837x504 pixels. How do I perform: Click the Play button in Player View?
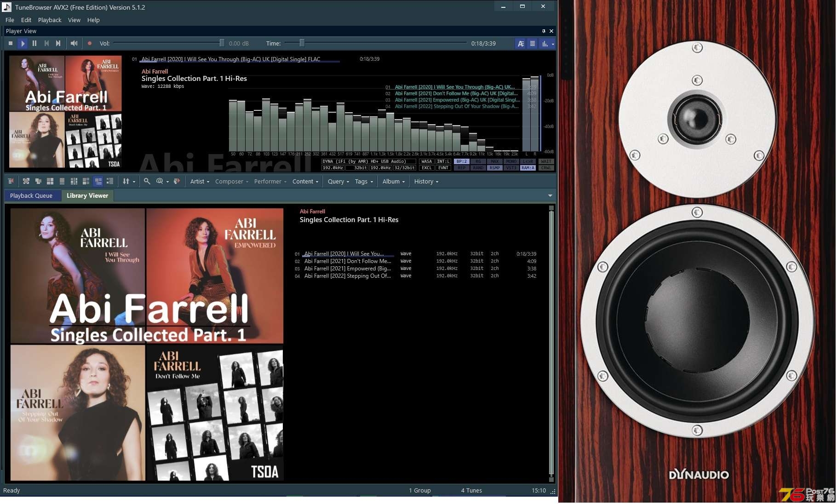click(x=23, y=43)
